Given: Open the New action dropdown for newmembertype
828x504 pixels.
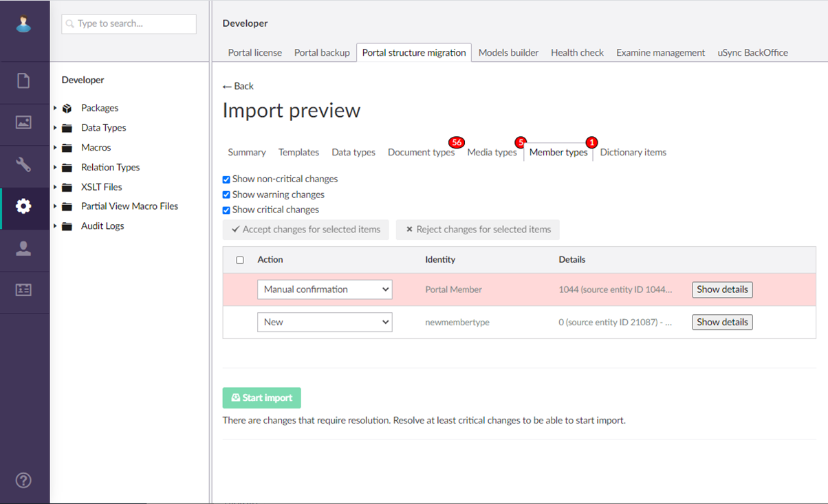Looking at the screenshot, I should tap(325, 322).
